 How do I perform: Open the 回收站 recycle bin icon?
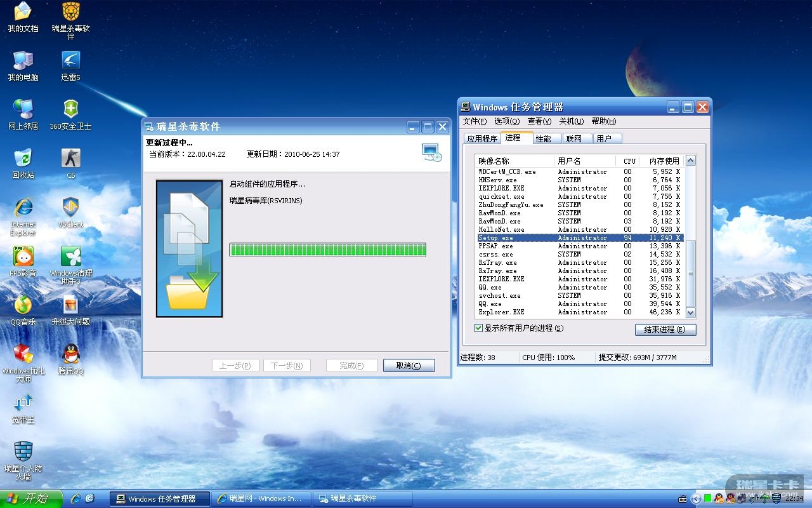23,158
